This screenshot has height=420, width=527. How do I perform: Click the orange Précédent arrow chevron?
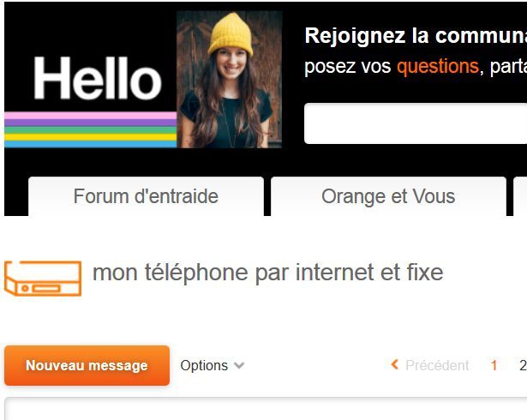pos(395,364)
